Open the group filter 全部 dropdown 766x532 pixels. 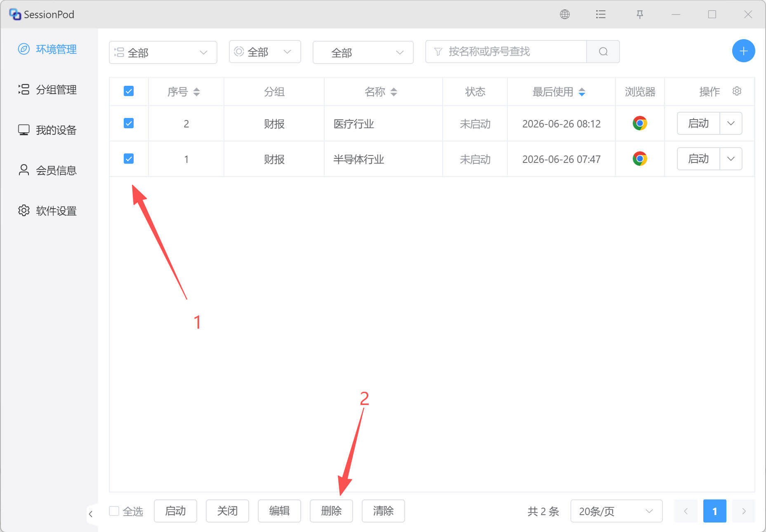point(163,52)
